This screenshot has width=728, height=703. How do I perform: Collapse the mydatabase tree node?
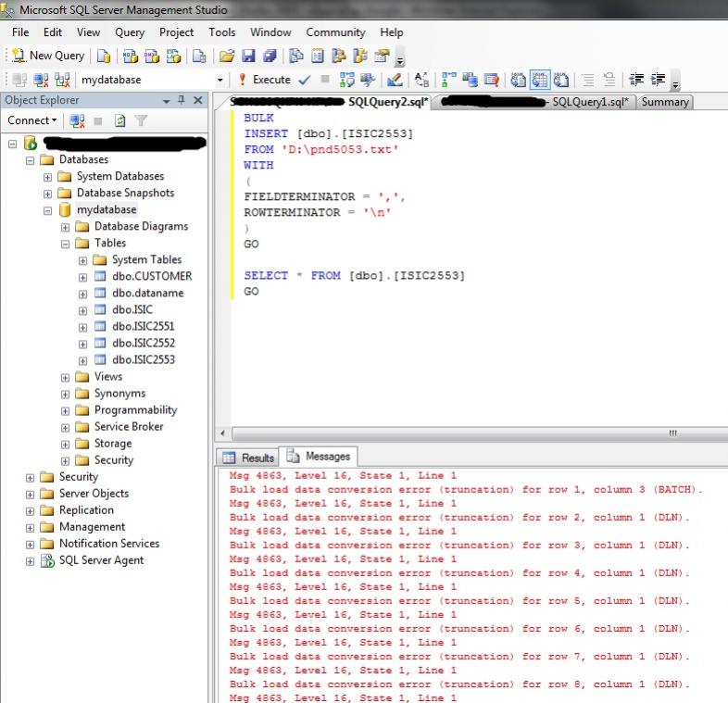[x=48, y=210]
